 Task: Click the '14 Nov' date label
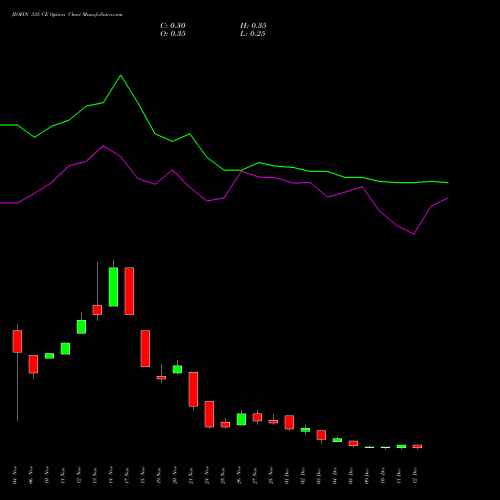tap(111, 475)
